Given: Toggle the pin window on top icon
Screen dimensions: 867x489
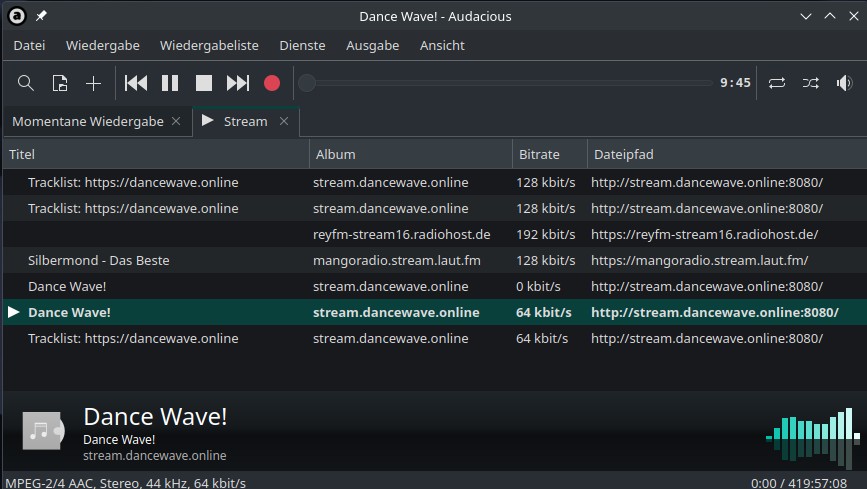Looking at the screenshot, I should click(x=41, y=16).
